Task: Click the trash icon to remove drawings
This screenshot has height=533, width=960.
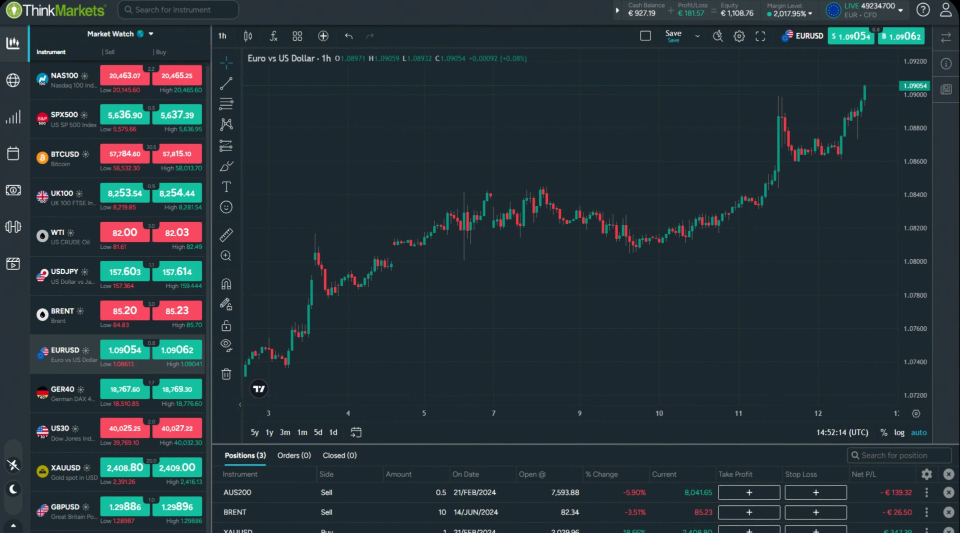Action: click(x=227, y=374)
